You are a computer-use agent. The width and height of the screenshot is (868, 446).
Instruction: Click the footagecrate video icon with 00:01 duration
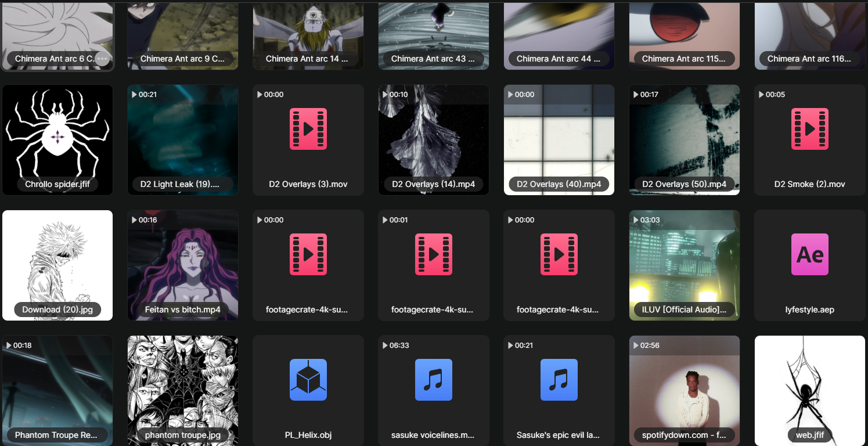pyautogui.click(x=434, y=254)
